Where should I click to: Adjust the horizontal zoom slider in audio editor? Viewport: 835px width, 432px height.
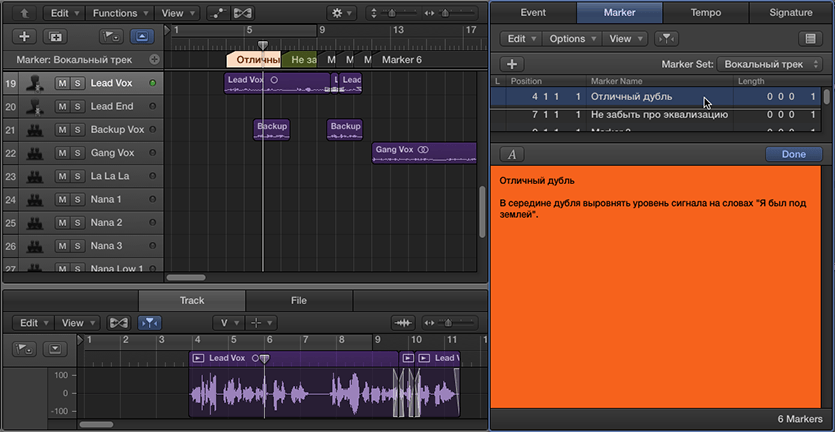449,323
